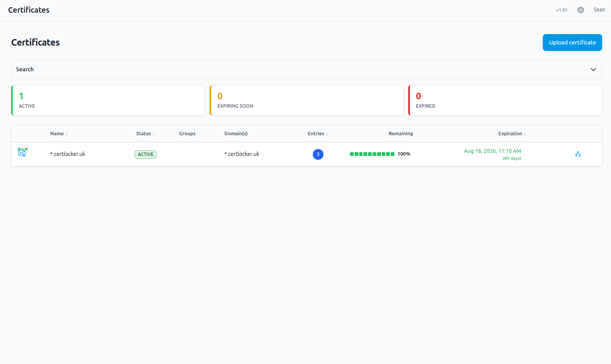Screen dimensions: 611x364
Task: Click the Remaining column header
Action: tap(401, 134)
